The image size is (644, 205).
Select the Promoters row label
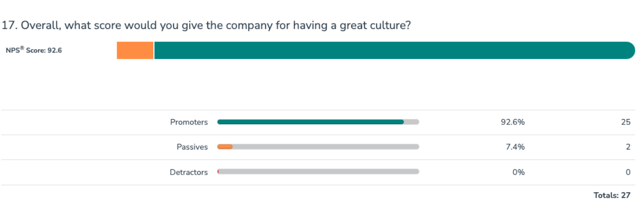(189, 122)
